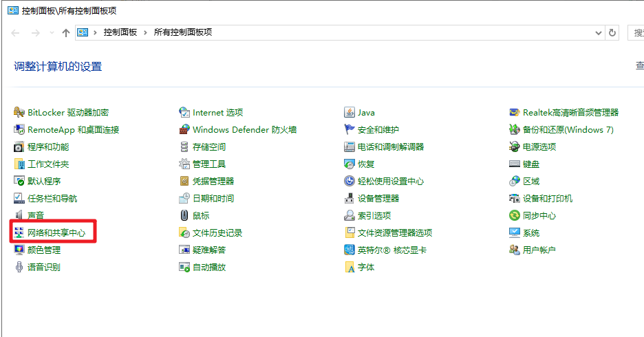
Task: Open the 鼠标 icon
Action: coord(184,215)
